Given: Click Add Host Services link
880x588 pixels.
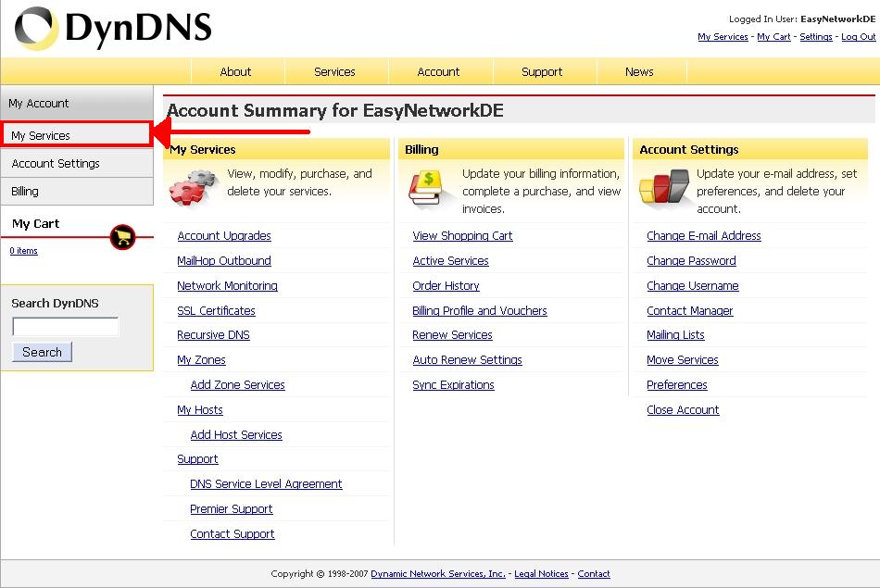Looking at the screenshot, I should pyautogui.click(x=236, y=435).
